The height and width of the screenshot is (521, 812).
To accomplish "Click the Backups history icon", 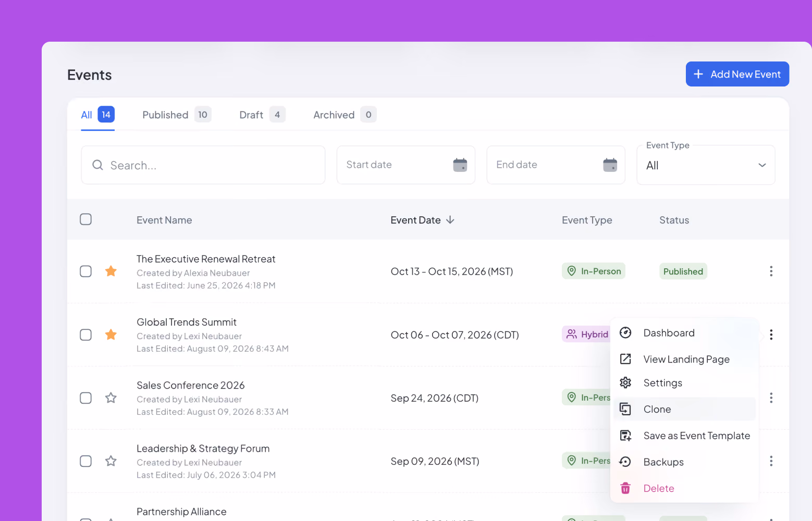I will pyautogui.click(x=625, y=462).
